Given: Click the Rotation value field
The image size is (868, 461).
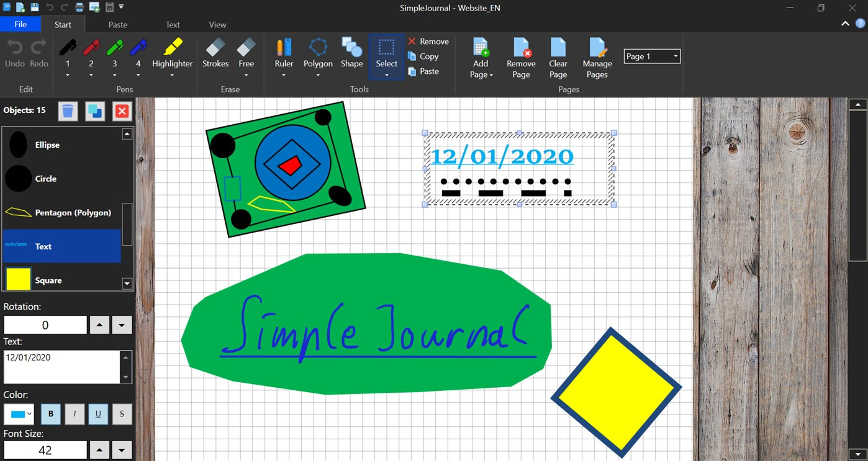Looking at the screenshot, I should (45, 325).
